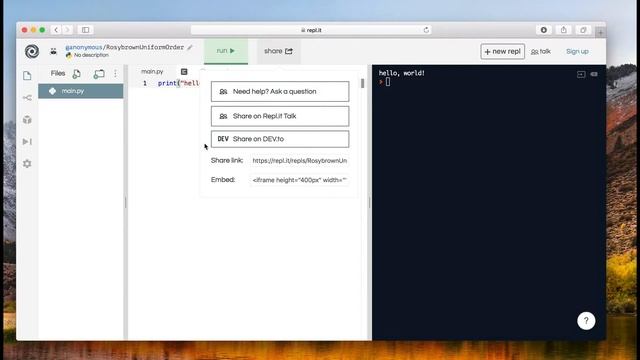Click the No description text
Image resolution: width=640 pixels, height=360 pixels.
tap(91, 55)
